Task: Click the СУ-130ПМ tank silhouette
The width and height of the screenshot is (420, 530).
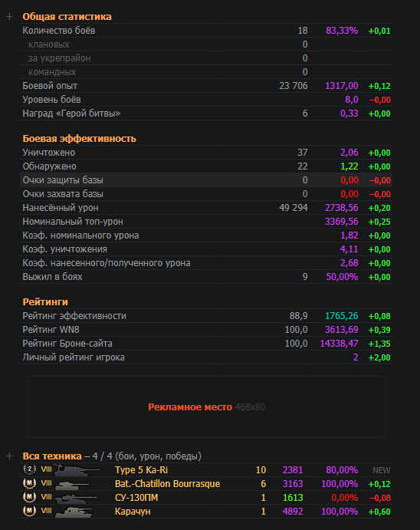Action: coord(76,499)
